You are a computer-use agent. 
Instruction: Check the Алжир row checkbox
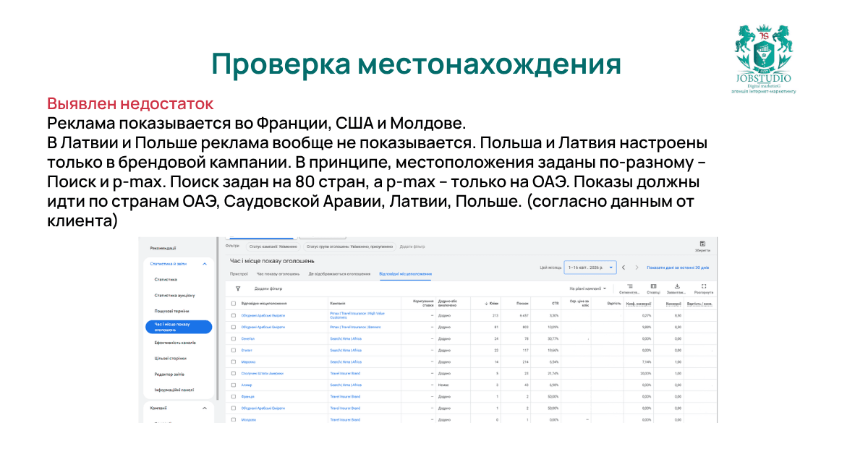click(234, 385)
